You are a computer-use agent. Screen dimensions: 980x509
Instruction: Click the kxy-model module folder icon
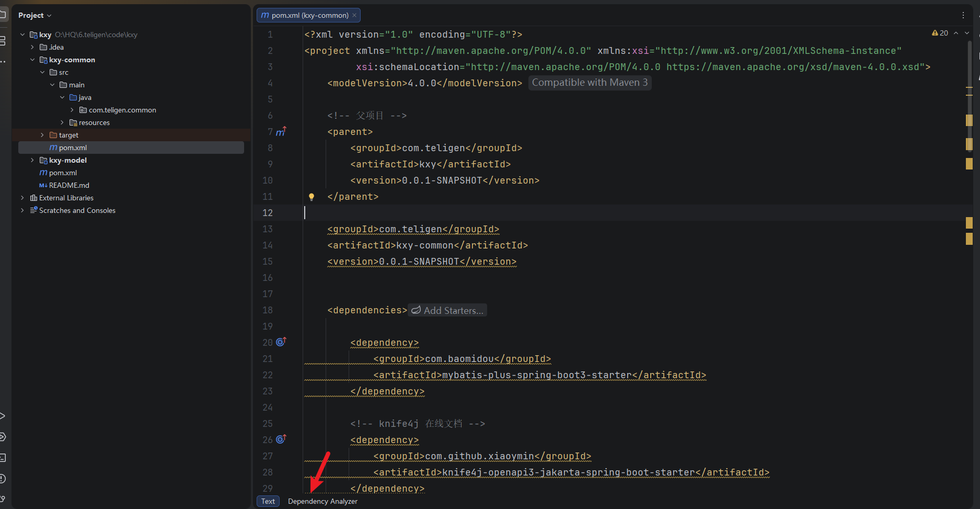coord(43,160)
